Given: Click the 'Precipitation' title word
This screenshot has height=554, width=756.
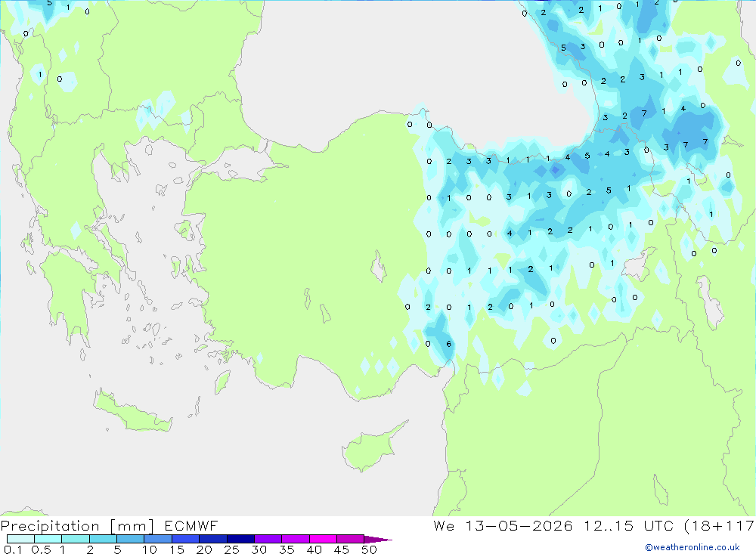Looking at the screenshot, I should click(x=50, y=526).
